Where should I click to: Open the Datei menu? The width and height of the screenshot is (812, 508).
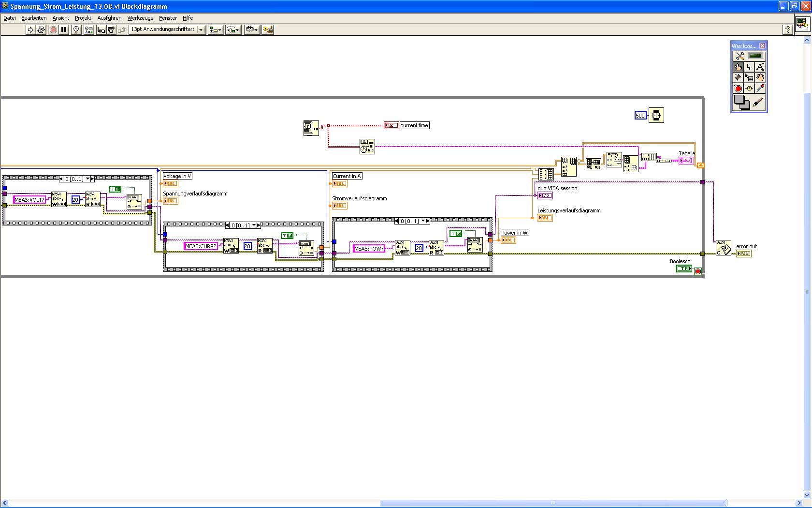(x=10, y=18)
